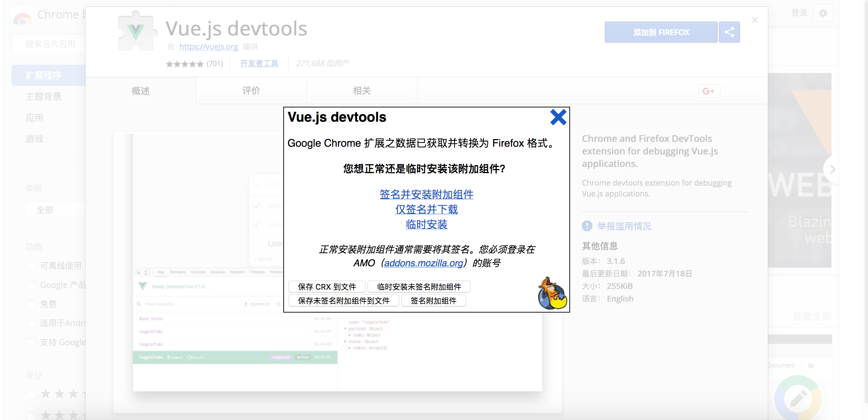Click the 仅签名并下载 link
This screenshot has width=868, height=420.
(426, 209)
